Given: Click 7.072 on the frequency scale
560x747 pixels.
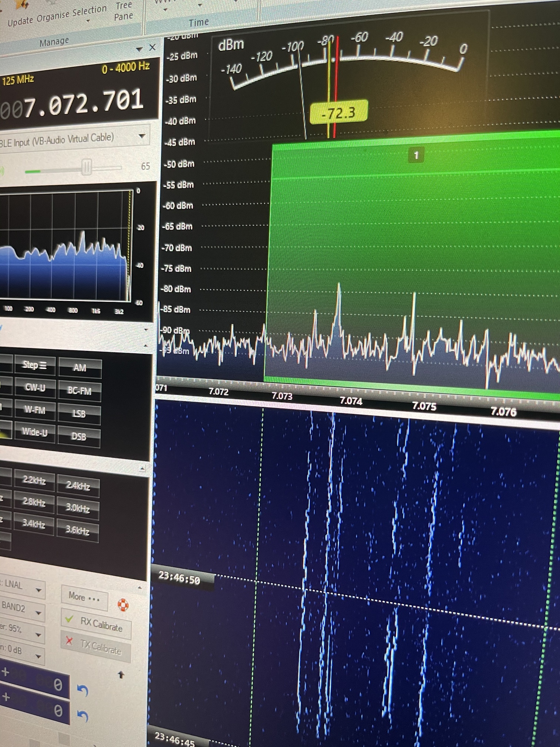Looking at the screenshot, I should pos(219,391).
